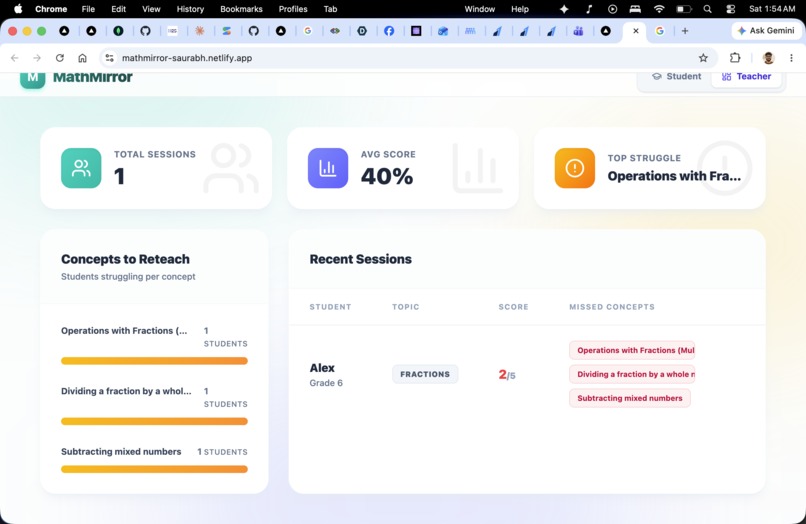806x524 pixels.
Task: Click Dividing a fraction missed concept tag
Action: [x=632, y=374]
